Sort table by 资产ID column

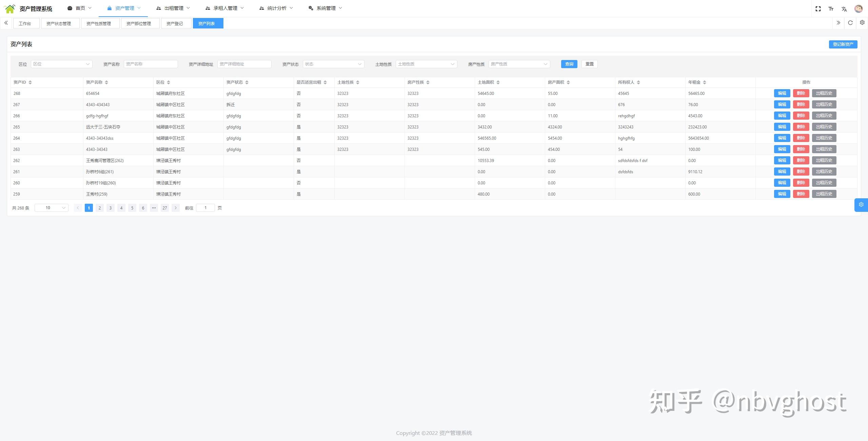[x=30, y=82]
